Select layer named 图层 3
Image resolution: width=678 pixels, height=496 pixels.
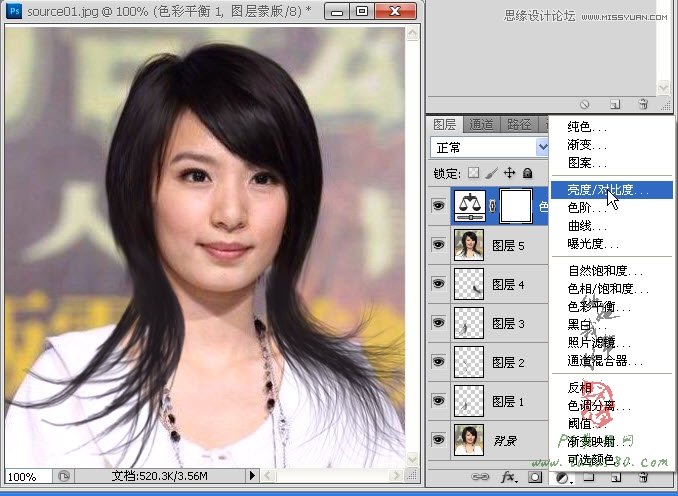(508, 323)
